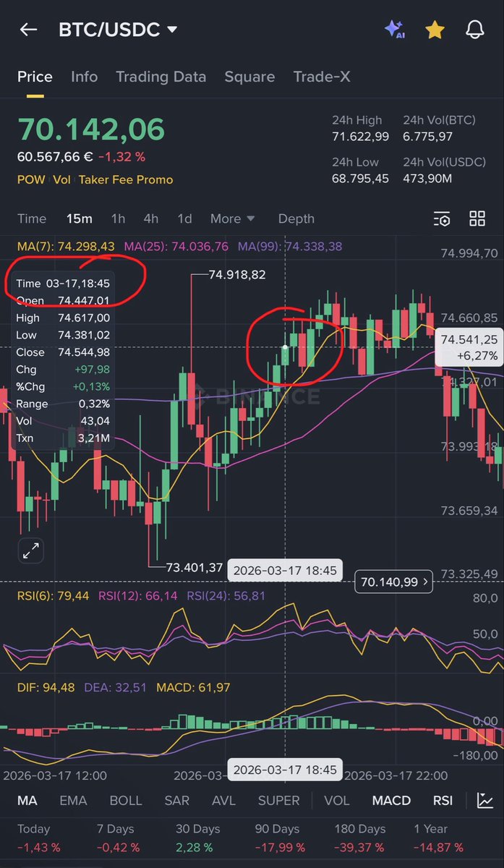Tap the 90 Days -17,99 % performance
Image resolution: width=504 pixels, height=868 pixels.
click(280, 838)
